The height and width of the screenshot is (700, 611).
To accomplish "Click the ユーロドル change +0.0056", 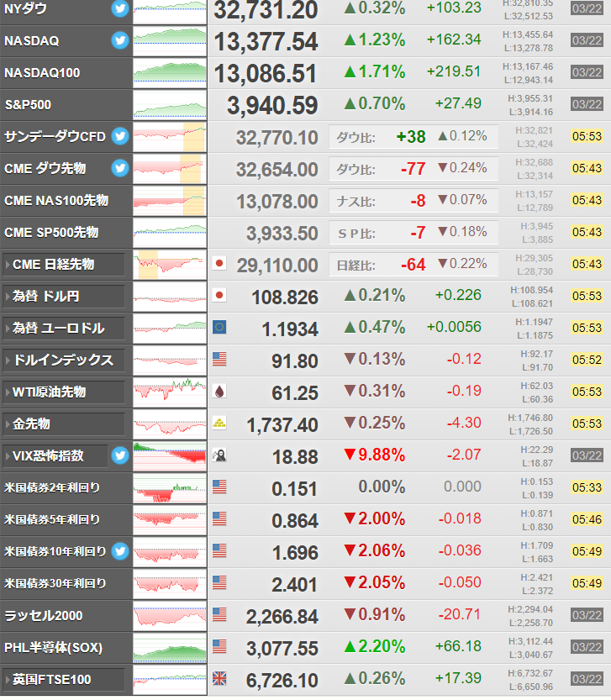I will pos(454,327).
